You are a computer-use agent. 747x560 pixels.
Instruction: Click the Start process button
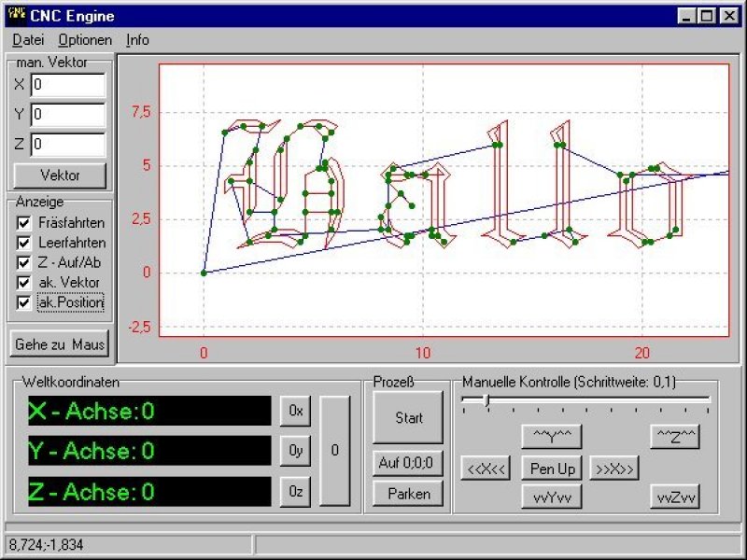point(408,418)
